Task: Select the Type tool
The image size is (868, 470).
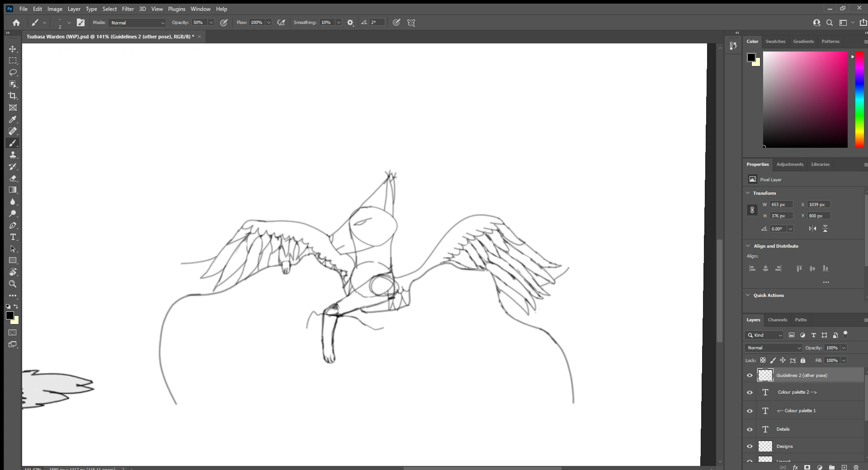Action: coord(13,237)
